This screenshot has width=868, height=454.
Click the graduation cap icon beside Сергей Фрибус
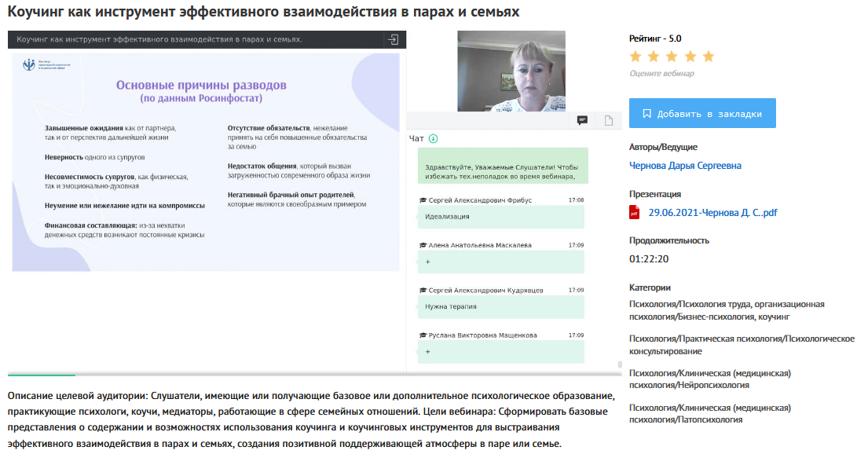pyautogui.click(x=423, y=201)
